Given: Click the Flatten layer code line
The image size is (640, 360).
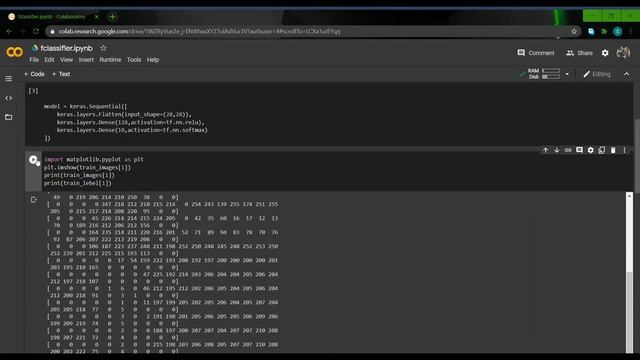Looking at the screenshot, I should [x=124, y=114].
